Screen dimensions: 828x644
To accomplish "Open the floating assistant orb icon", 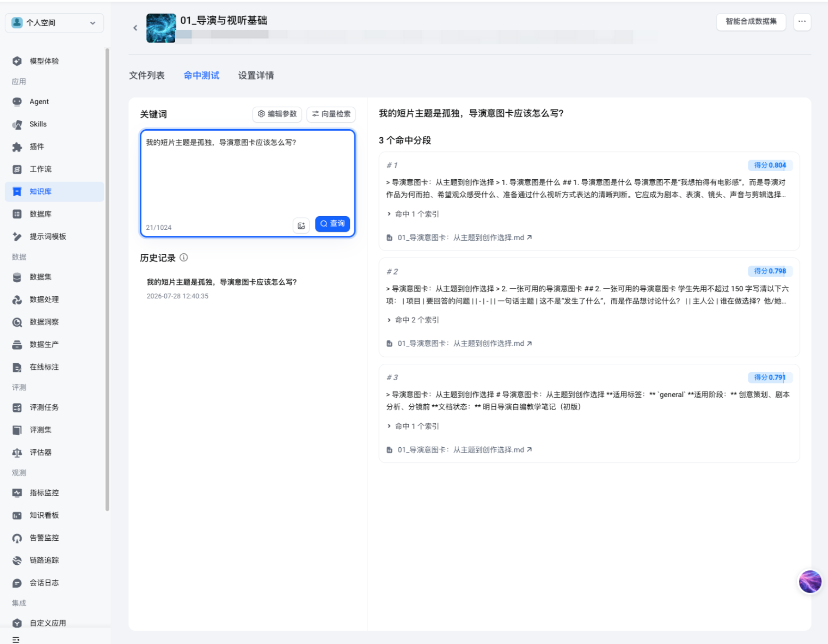I will pyautogui.click(x=810, y=581).
